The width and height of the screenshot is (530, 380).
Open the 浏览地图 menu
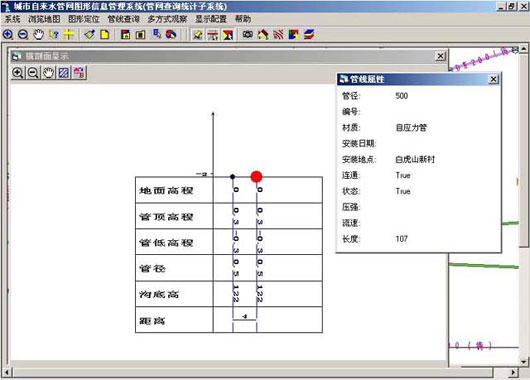coord(44,19)
